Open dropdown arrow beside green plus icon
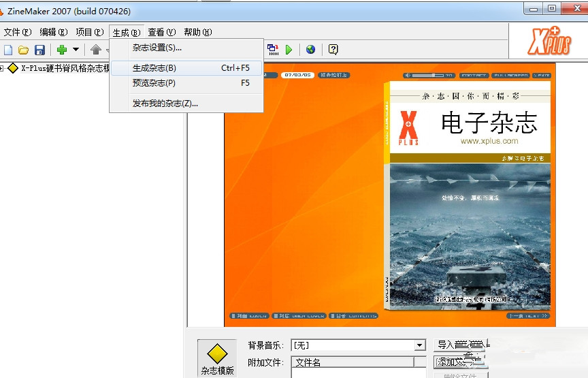The image size is (588, 378). (x=76, y=50)
